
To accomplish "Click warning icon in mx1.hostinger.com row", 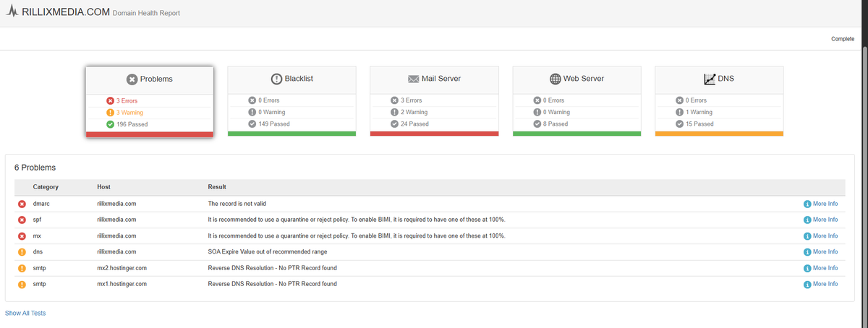I will click(22, 284).
